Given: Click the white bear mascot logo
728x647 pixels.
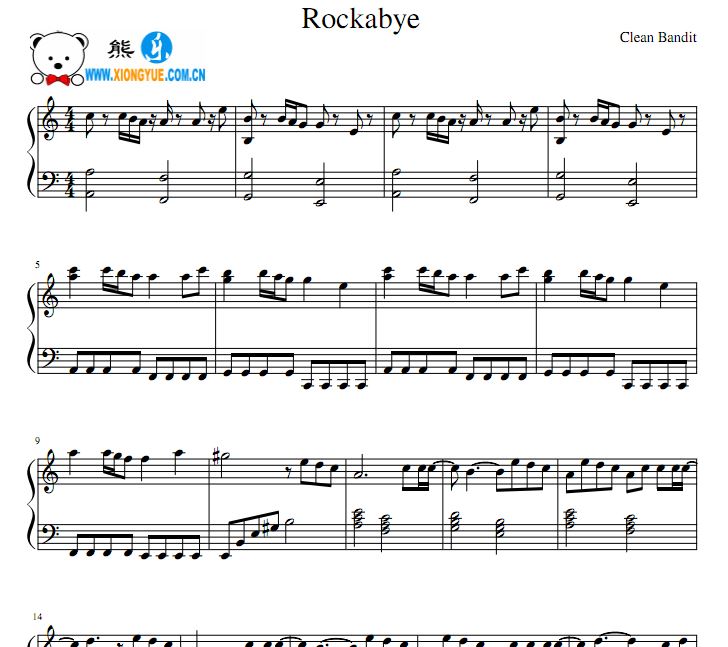Looking at the screenshot, I should coord(59,59).
